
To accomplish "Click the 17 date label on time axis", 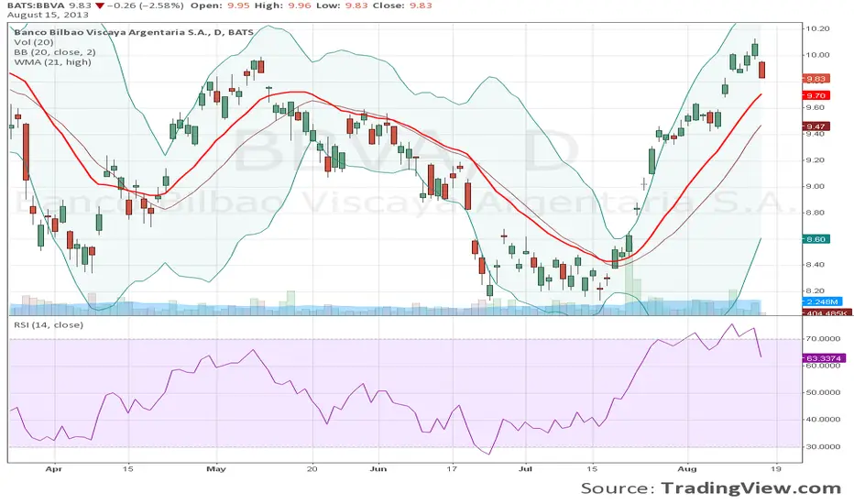I will pos(452,469).
